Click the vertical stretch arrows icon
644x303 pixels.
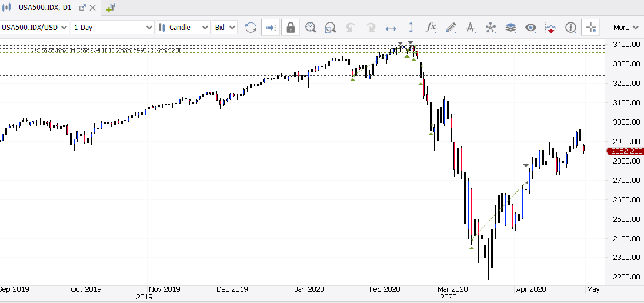[411, 28]
